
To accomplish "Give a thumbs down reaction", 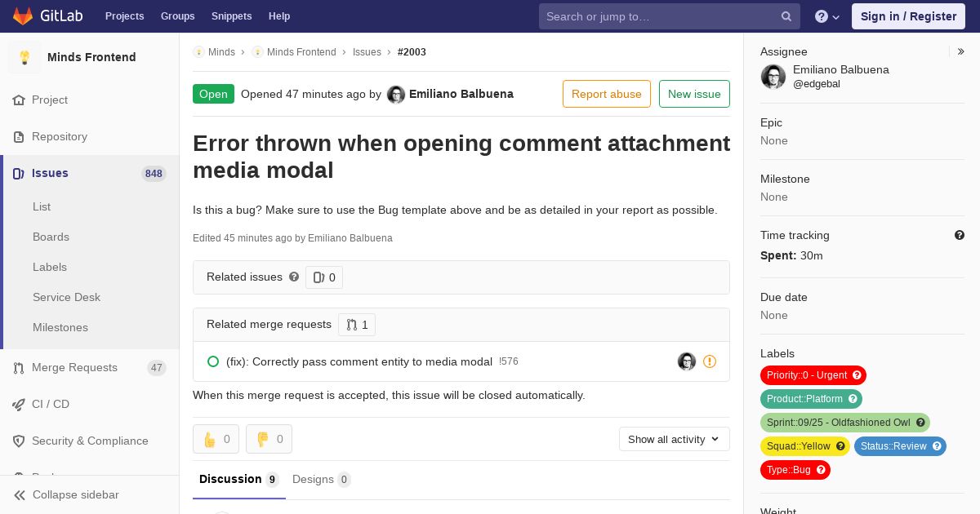I will click(x=269, y=439).
